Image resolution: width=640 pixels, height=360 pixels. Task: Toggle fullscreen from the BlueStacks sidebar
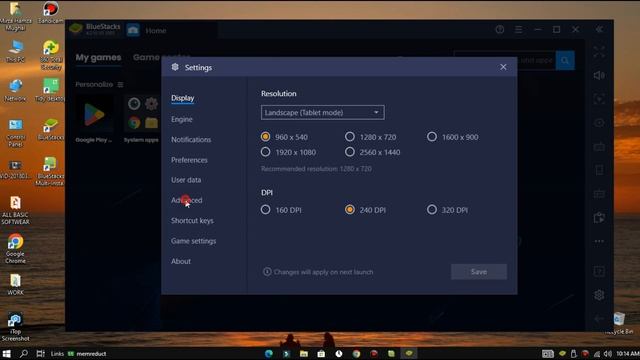(x=599, y=52)
